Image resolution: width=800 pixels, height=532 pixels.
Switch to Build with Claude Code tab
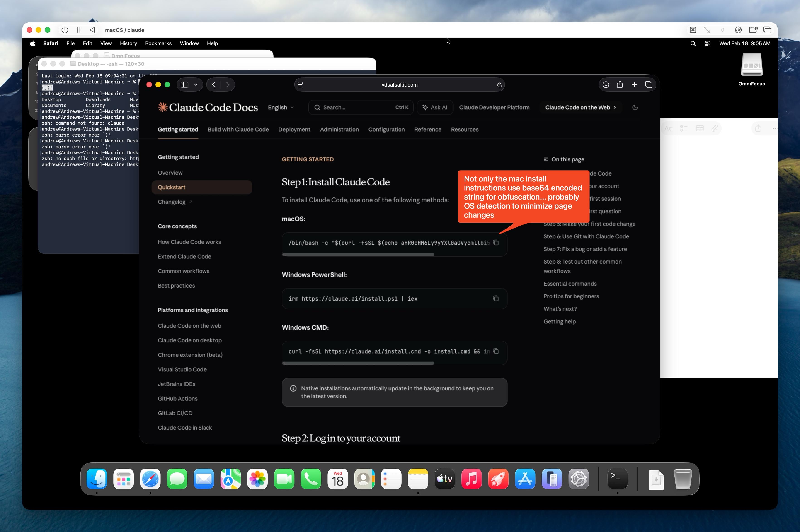pos(238,129)
